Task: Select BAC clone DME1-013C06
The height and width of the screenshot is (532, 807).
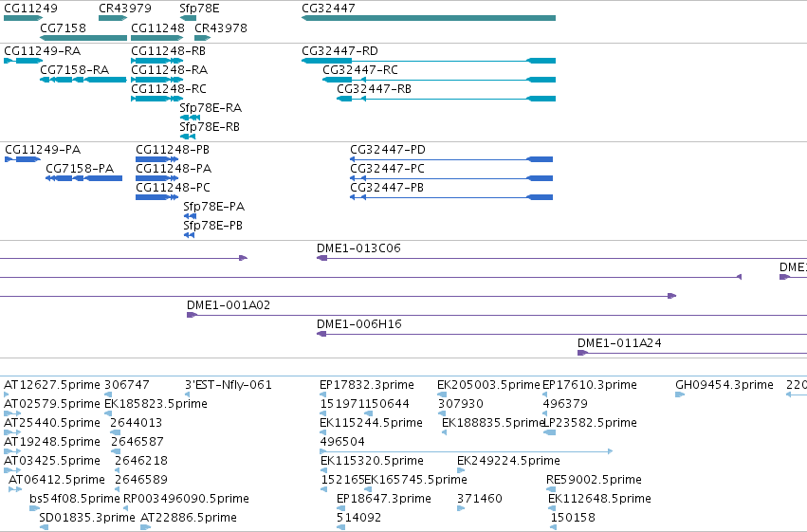Action: coord(561,258)
